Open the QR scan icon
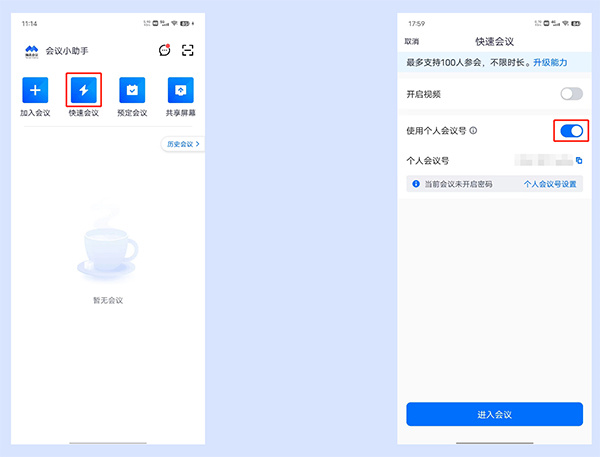The height and width of the screenshot is (457, 600). [188, 50]
